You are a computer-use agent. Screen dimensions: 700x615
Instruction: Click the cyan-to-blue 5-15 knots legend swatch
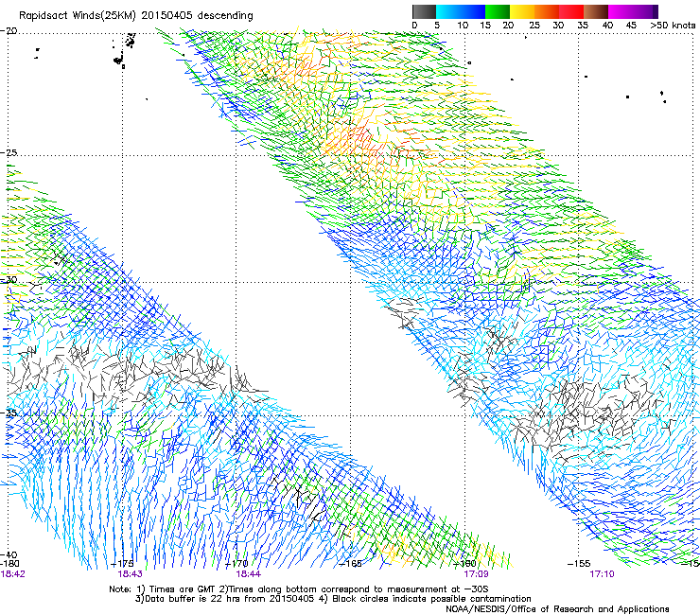pyautogui.click(x=461, y=11)
